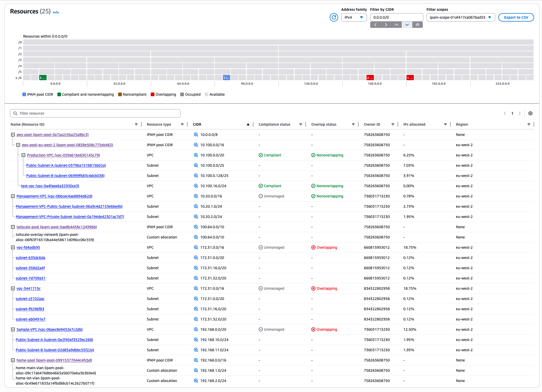
Task: Click the magnifier icon beside 10.0.0.0/8
Action: click(x=196, y=135)
